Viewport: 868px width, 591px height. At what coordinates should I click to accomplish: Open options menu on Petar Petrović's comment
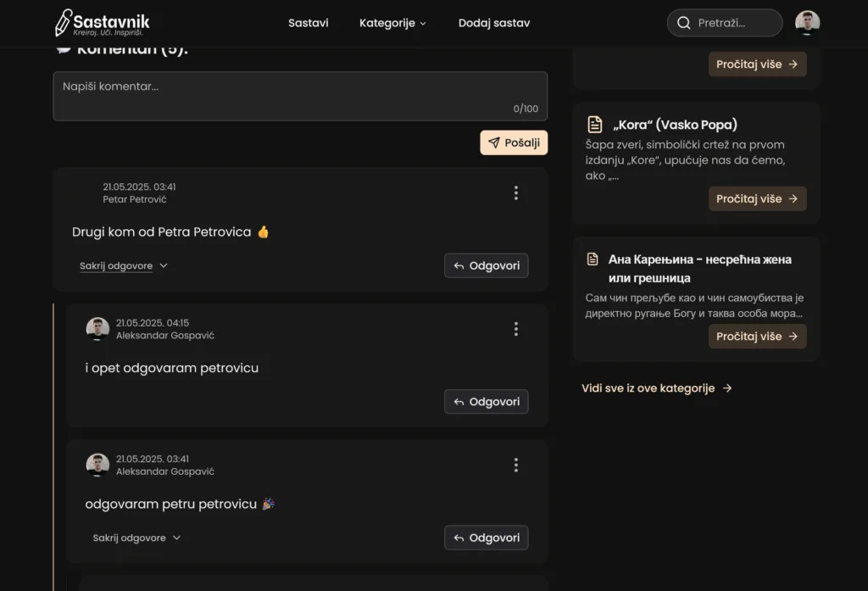click(x=515, y=193)
